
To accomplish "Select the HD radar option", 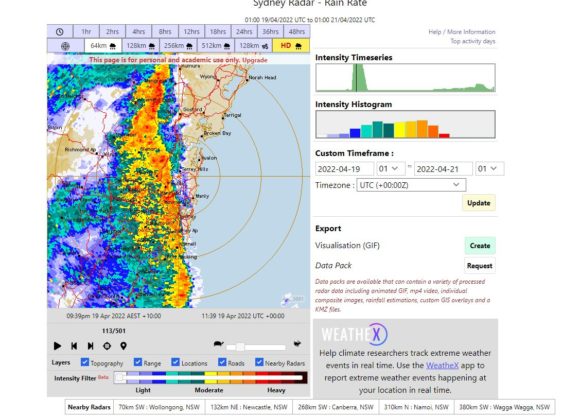I will 291,46.
